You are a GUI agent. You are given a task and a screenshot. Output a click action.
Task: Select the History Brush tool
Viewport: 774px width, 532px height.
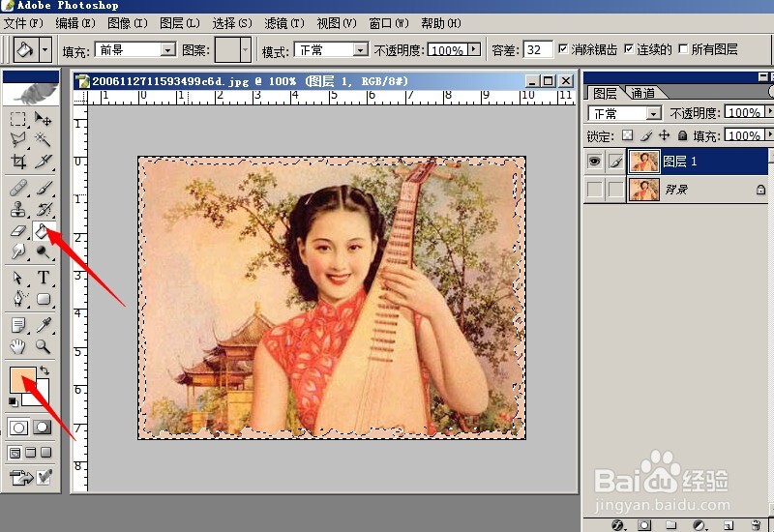coord(43,209)
